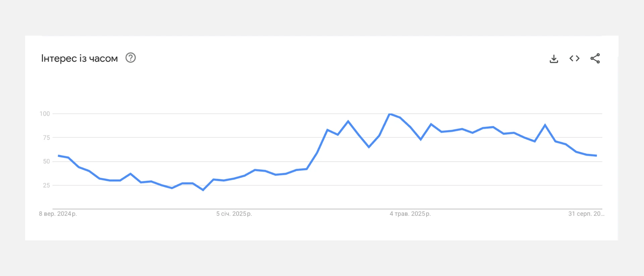
Task: Download chart data as CSV
Action: [554, 59]
